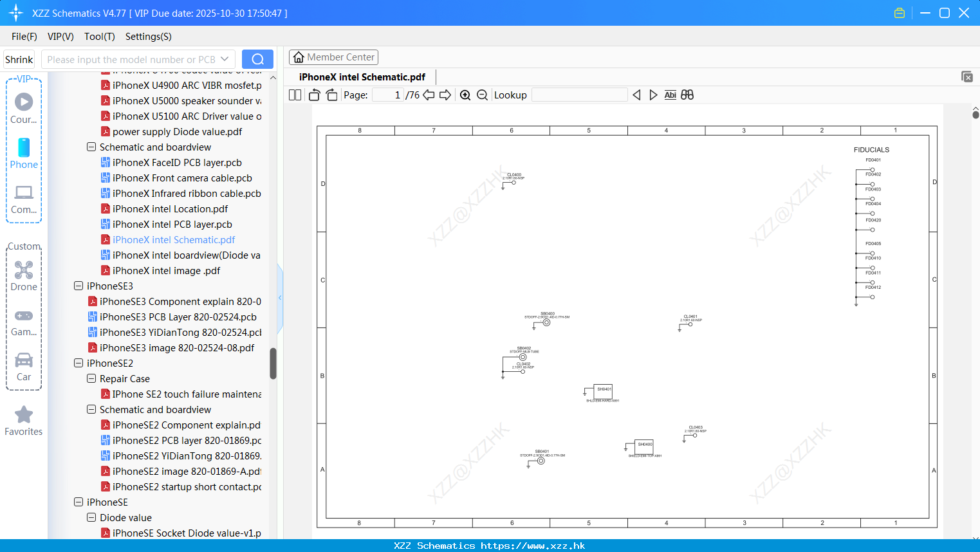980x552 pixels.
Task: Zoom in on the schematic
Action: 465,95
